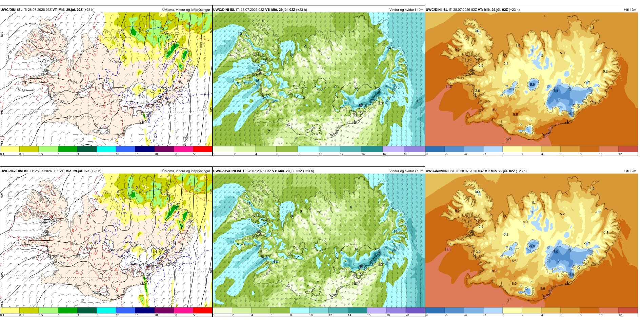Click the -7.1 glacier temperature label on top map
This screenshot has height=322, width=644.
555,91
